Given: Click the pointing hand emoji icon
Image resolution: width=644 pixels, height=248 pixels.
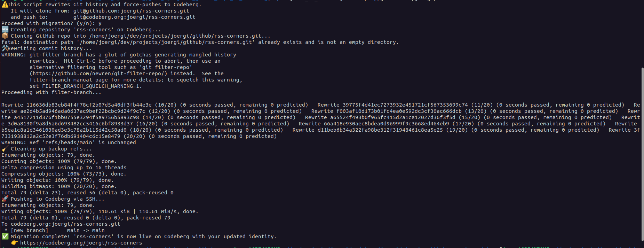Looking at the screenshot, I should (14, 243).
